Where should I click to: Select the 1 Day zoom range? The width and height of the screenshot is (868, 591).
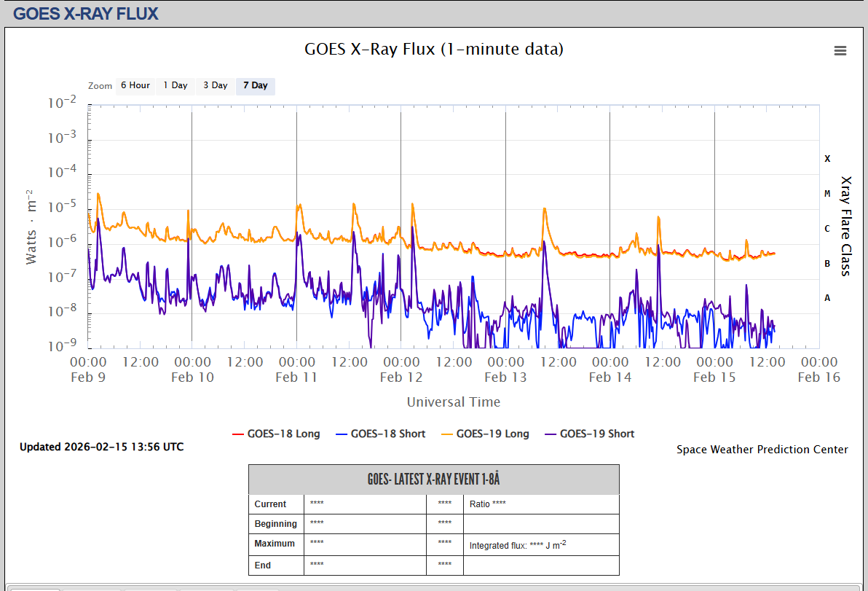pyautogui.click(x=175, y=86)
